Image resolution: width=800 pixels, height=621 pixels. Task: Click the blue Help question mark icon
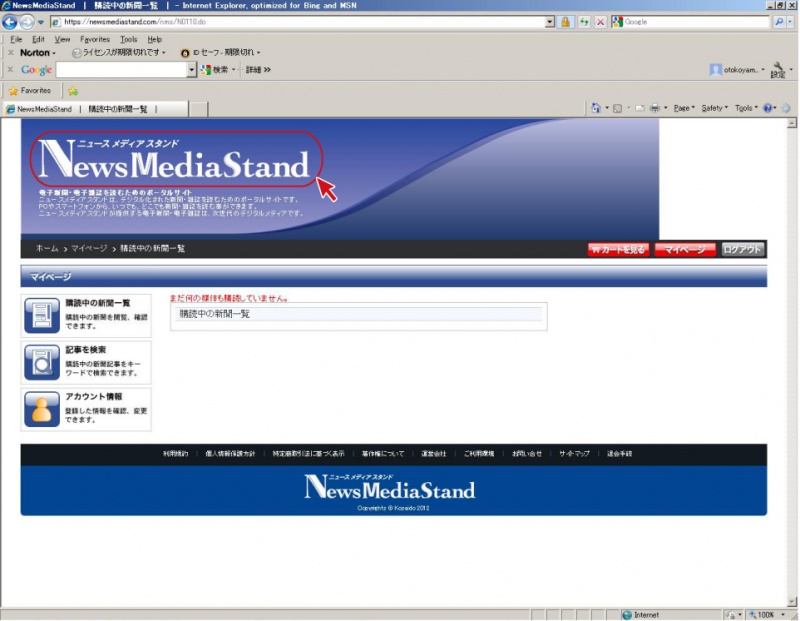pos(767,108)
